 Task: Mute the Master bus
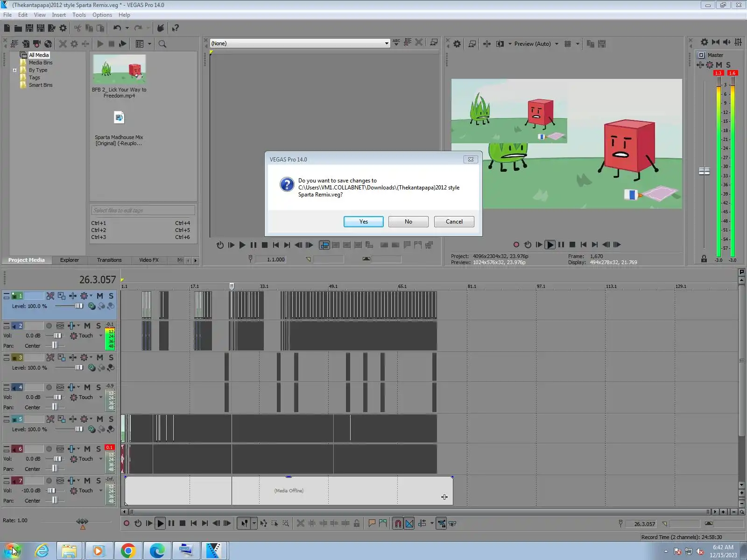coord(719,65)
